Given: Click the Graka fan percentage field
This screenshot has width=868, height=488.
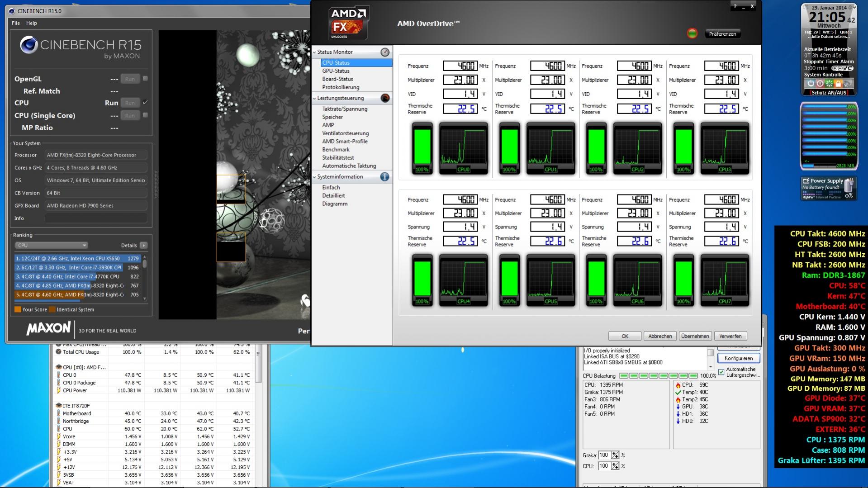Looking at the screenshot, I should pos(604,455).
